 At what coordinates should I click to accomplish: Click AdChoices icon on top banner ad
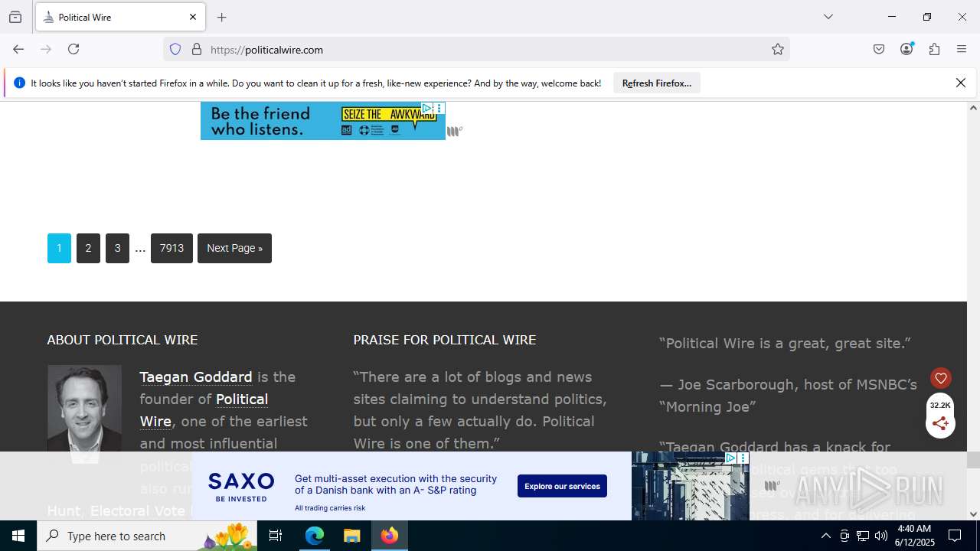[428, 108]
